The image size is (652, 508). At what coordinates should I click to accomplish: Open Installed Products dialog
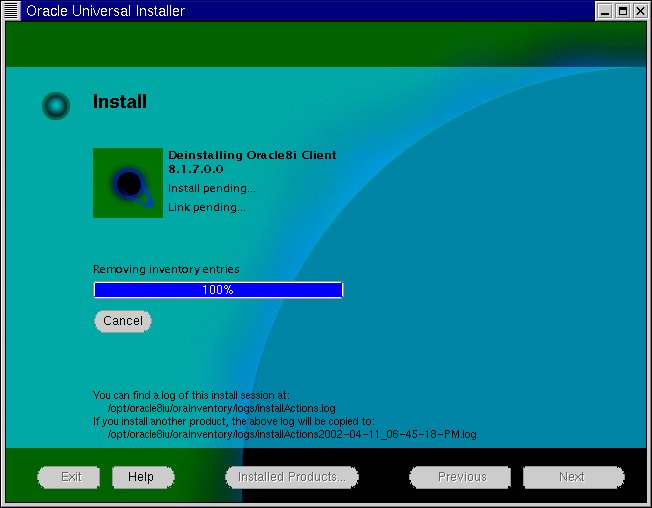[291, 477]
